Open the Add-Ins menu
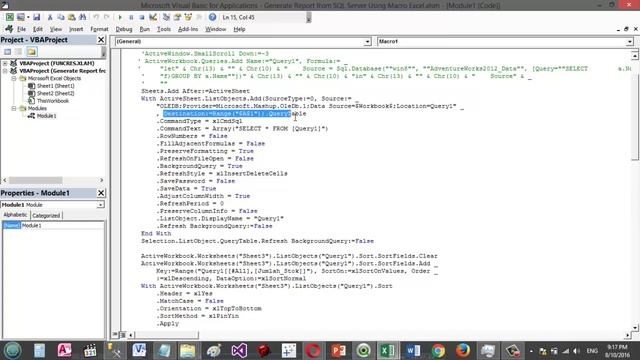Viewport: 640px width, 360px height. 188,29
